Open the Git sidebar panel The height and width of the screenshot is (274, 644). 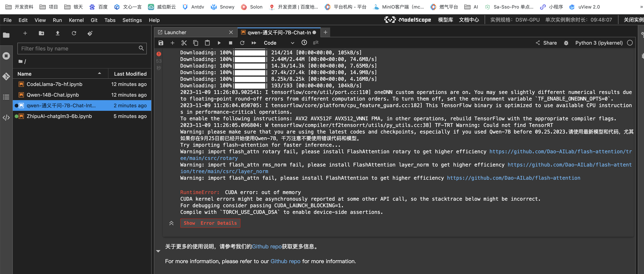tap(6, 76)
